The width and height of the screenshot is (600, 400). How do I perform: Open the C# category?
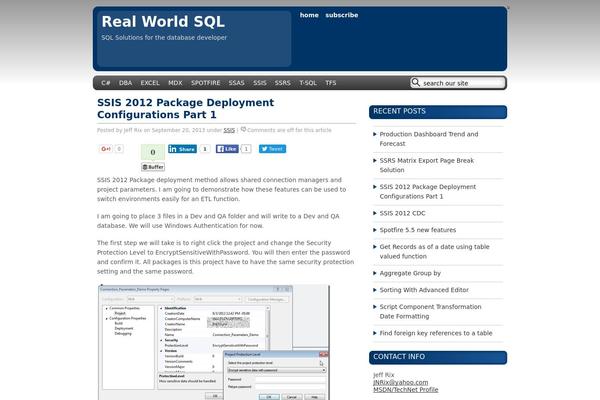tap(106, 83)
